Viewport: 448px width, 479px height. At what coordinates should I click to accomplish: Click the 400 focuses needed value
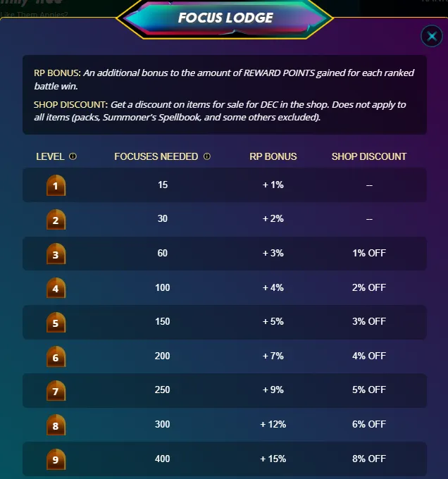click(x=163, y=459)
